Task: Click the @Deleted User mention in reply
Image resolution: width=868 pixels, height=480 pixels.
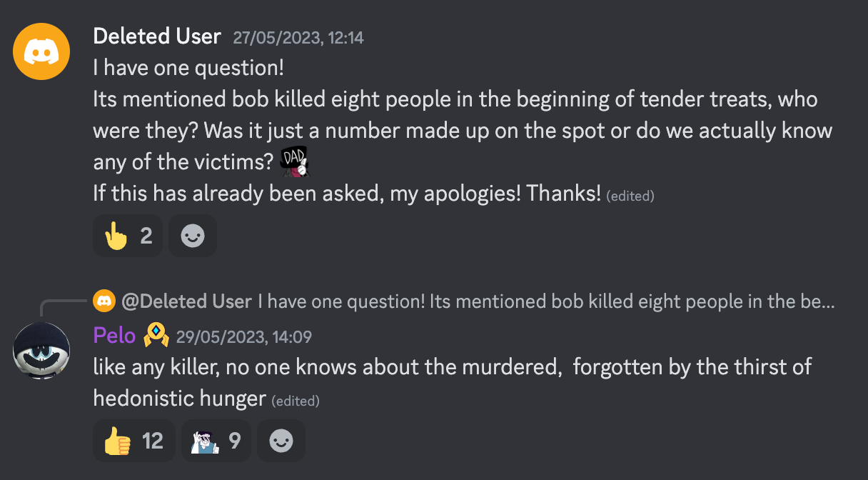Action: (187, 301)
